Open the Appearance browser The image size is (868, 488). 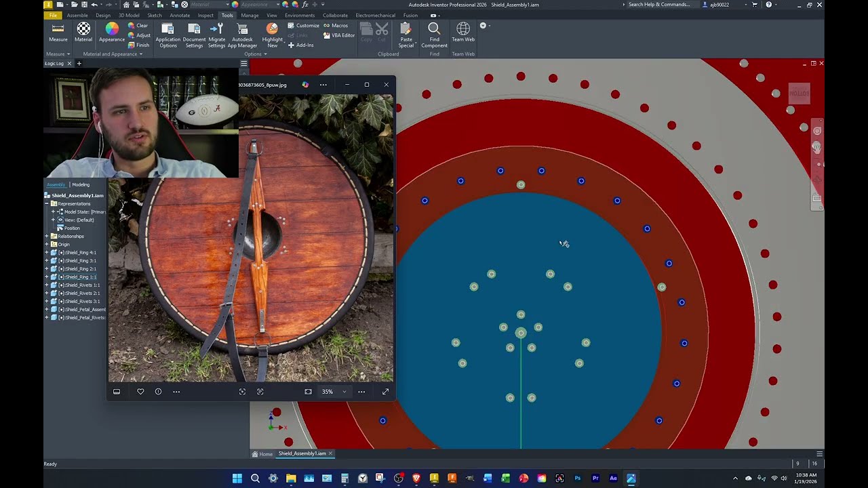112,33
